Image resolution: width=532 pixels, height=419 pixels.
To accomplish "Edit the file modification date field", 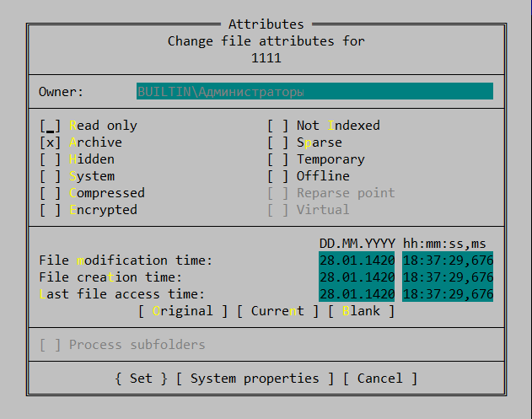I will click(x=357, y=261).
